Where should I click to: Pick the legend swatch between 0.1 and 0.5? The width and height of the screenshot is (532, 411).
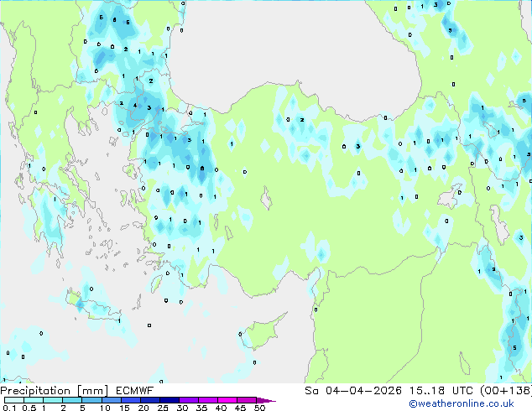point(14,400)
